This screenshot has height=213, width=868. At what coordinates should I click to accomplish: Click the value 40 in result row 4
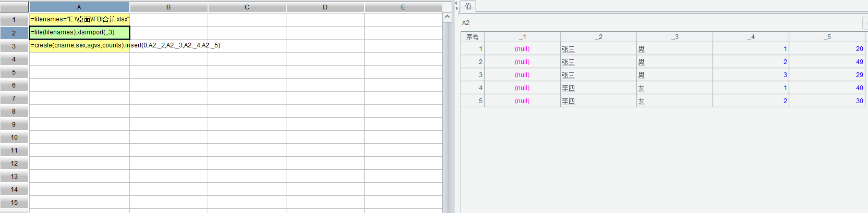pos(827,88)
